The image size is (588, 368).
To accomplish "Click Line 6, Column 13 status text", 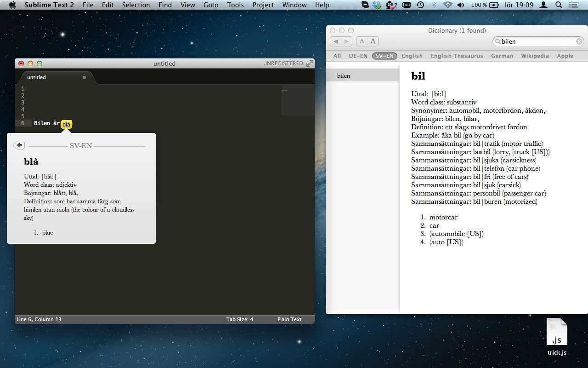I will coord(39,319).
